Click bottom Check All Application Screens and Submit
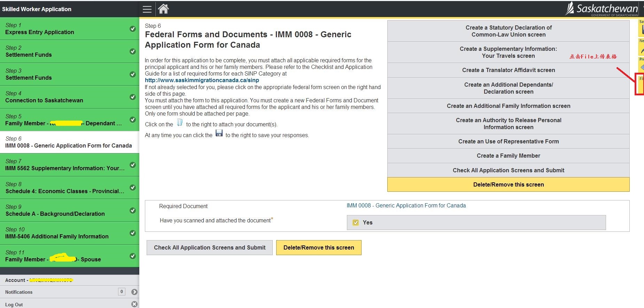 click(209, 248)
